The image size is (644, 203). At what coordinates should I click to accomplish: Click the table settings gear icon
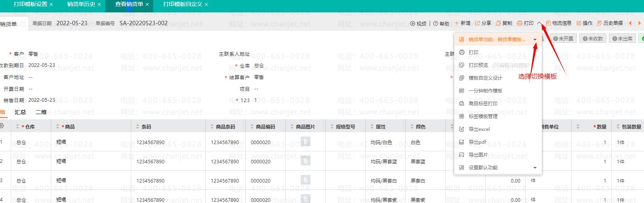pos(2,126)
